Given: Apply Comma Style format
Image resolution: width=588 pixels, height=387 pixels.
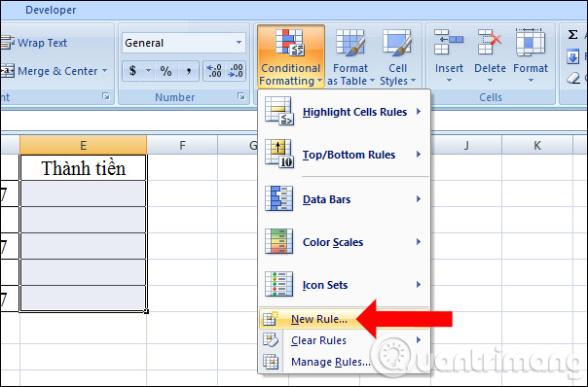Looking at the screenshot, I should (x=189, y=71).
